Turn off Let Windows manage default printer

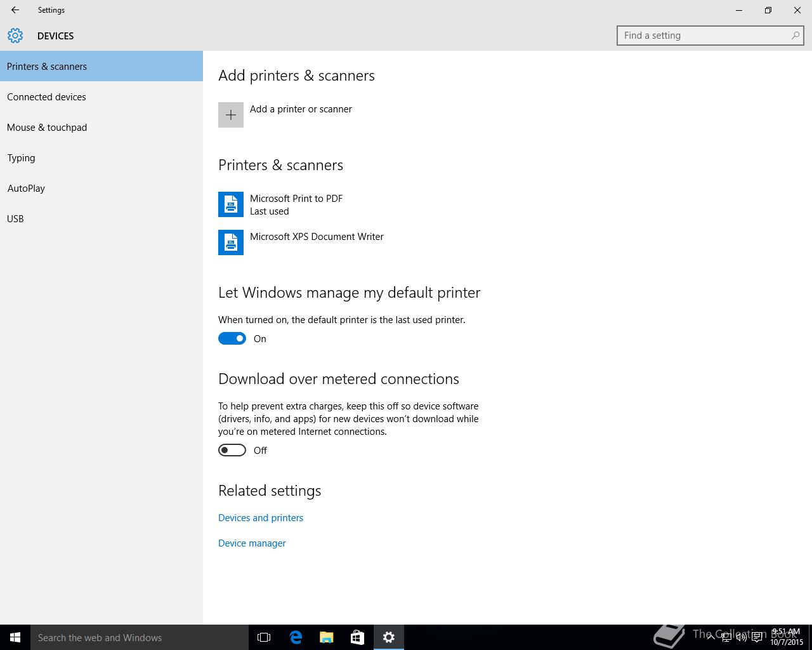[232, 338]
